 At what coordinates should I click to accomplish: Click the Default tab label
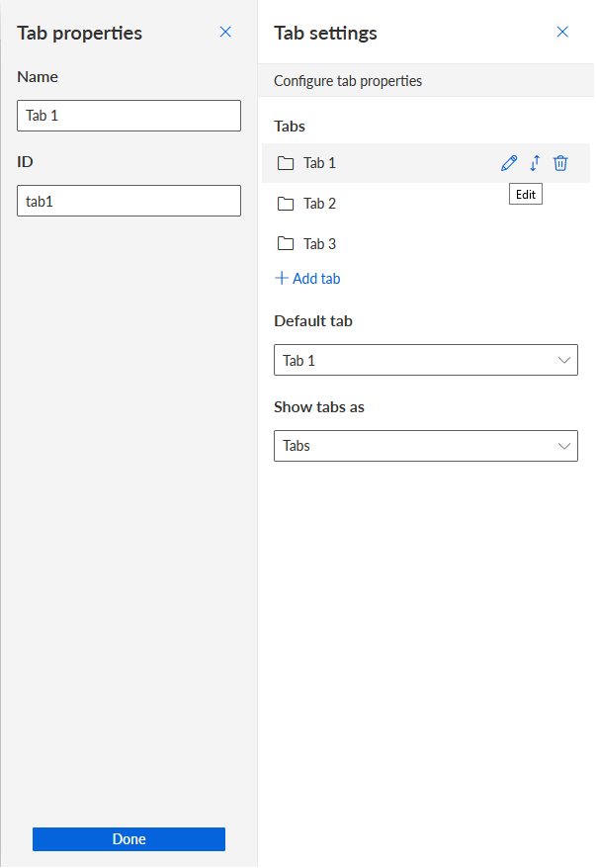(x=313, y=321)
